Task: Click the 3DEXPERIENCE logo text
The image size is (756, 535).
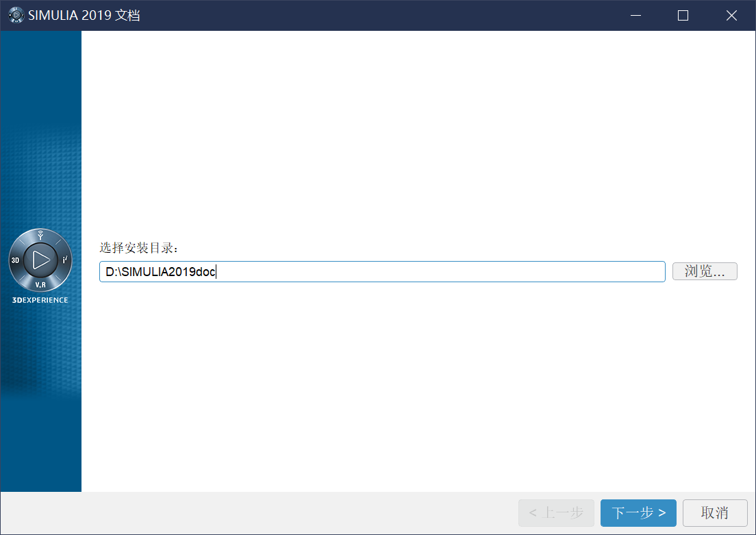Action: click(40, 300)
